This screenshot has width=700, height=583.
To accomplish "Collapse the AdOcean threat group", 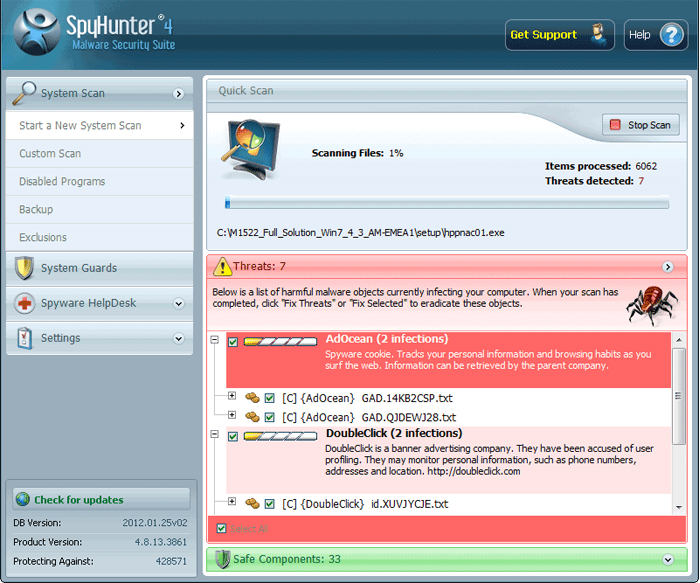I will pyautogui.click(x=215, y=340).
